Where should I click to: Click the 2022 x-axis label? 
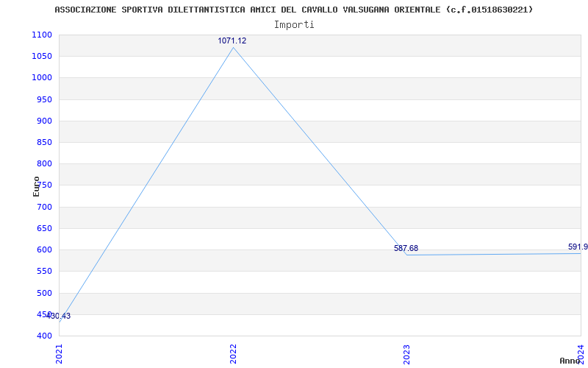coord(233,354)
